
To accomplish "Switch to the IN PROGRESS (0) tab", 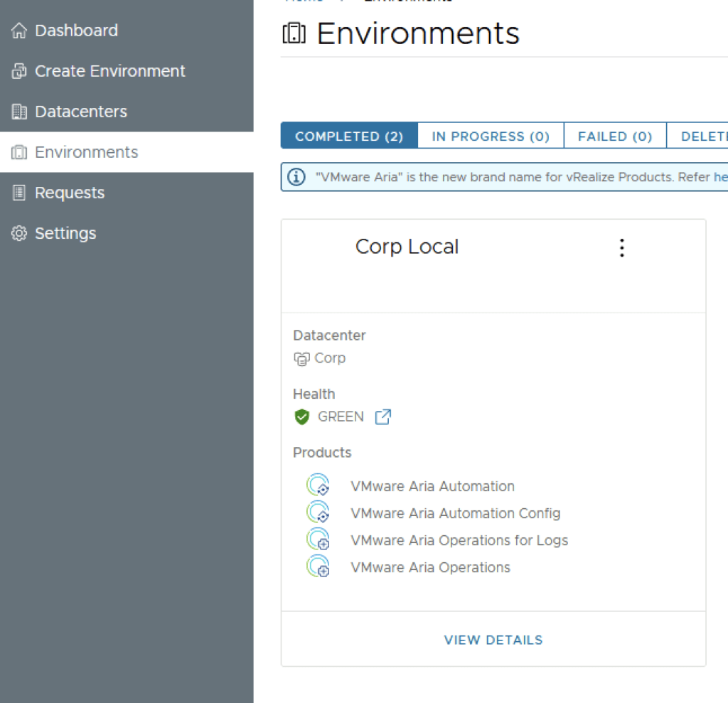I will point(491,136).
